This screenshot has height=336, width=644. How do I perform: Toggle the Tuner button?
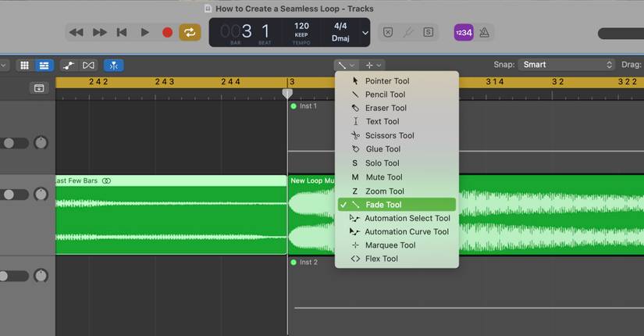(407, 33)
